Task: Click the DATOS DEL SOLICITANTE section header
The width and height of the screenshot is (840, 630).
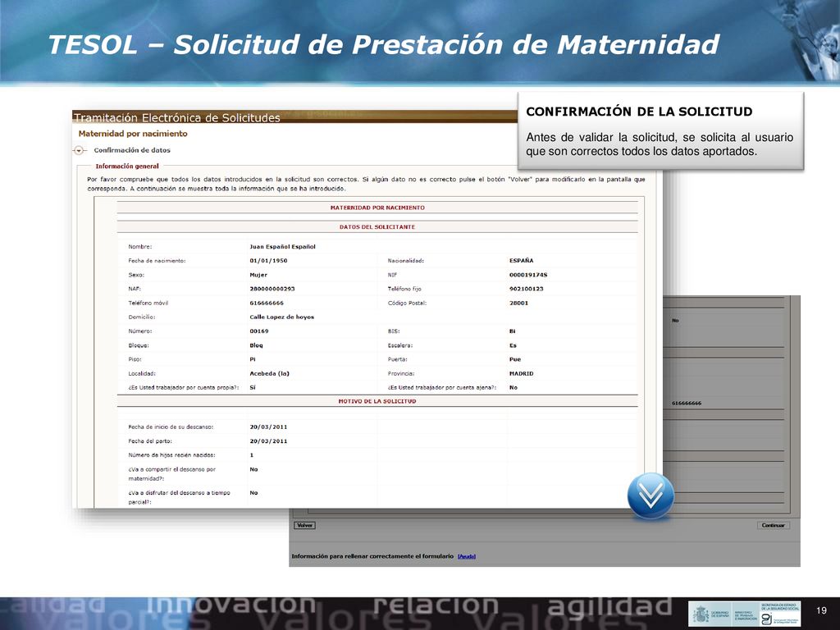Action: [377, 227]
